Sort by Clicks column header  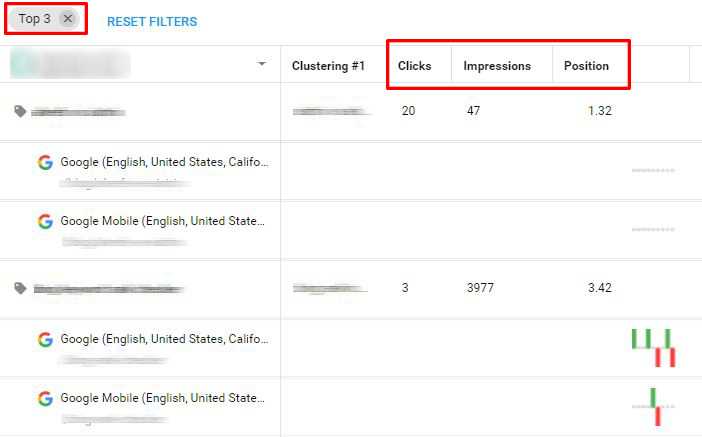click(415, 66)
